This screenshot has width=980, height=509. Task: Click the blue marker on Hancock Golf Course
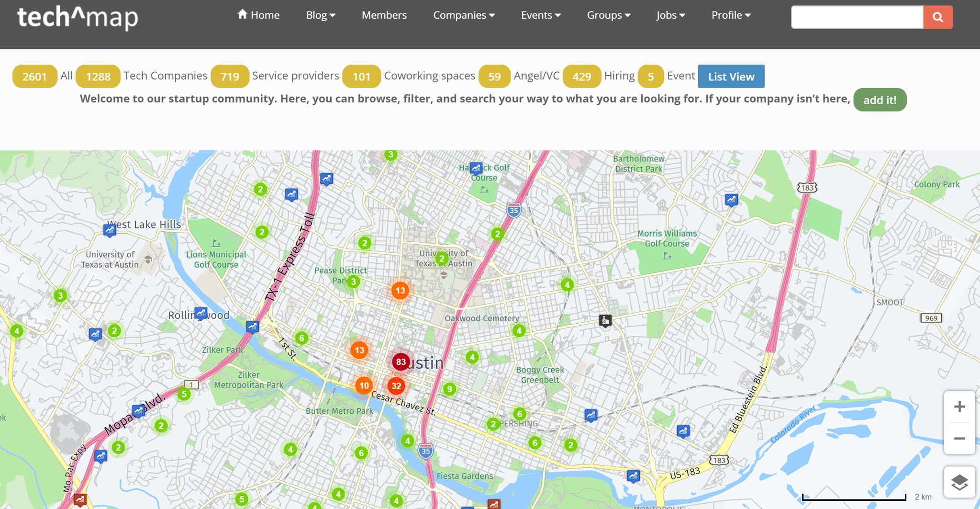point(476,168)
